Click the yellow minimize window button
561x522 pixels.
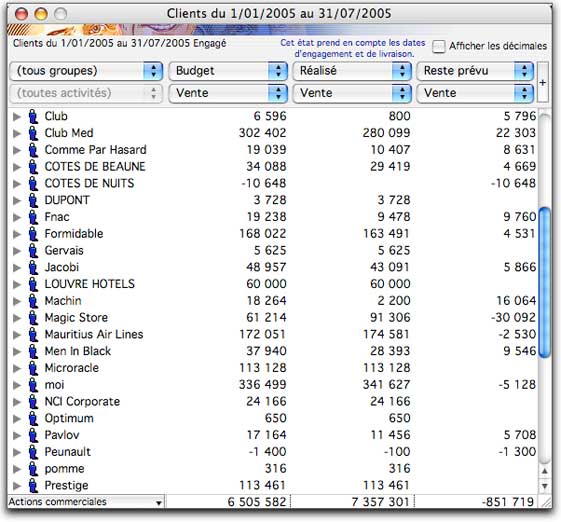[41, 14]
